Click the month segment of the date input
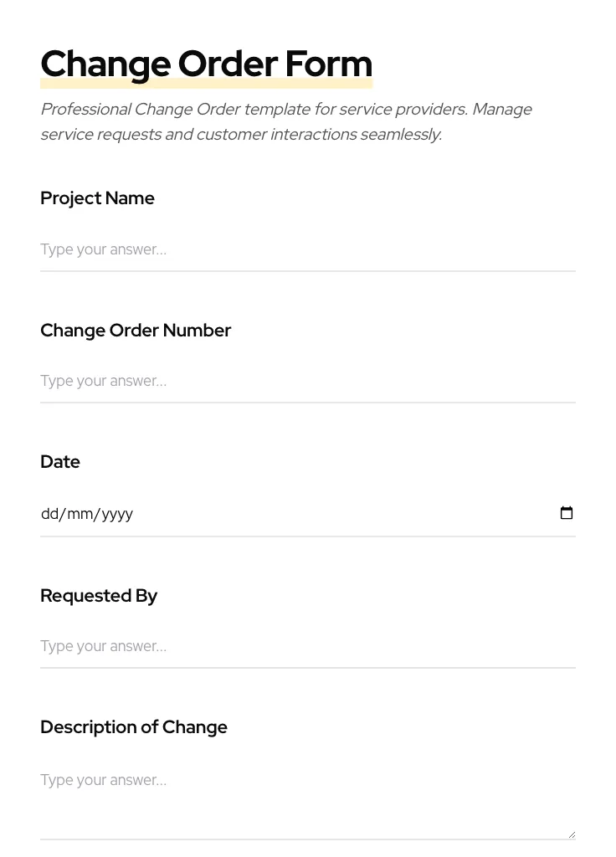Screen dimensions: 616x857 [78, 514]
